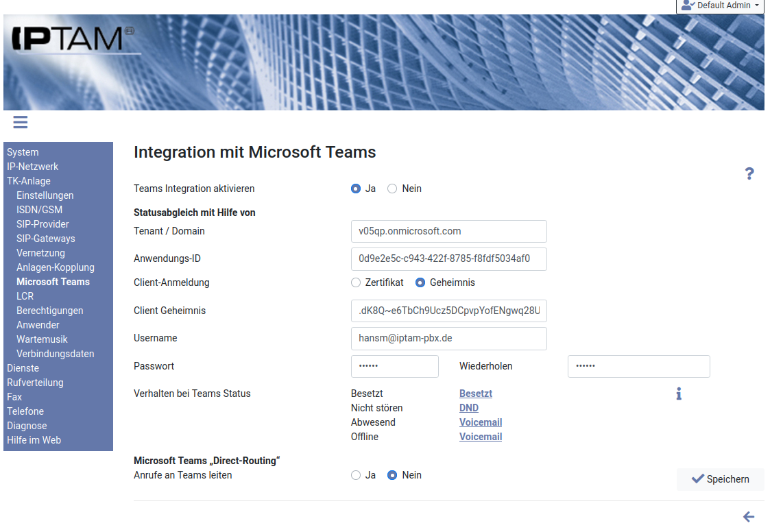Click the back arrow icon at bottom

(749, 517)
